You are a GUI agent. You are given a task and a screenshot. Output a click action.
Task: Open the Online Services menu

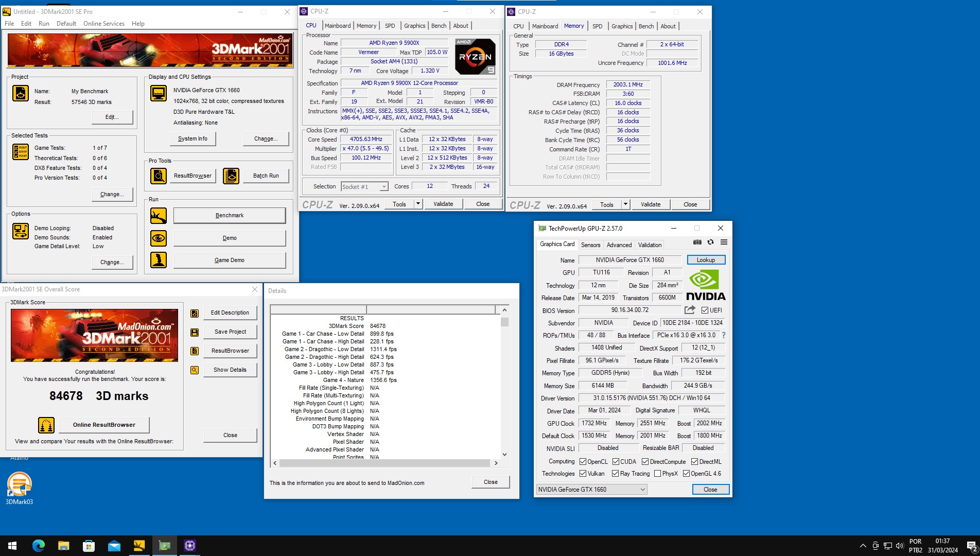pyautogui.click(x=104, y=24)
